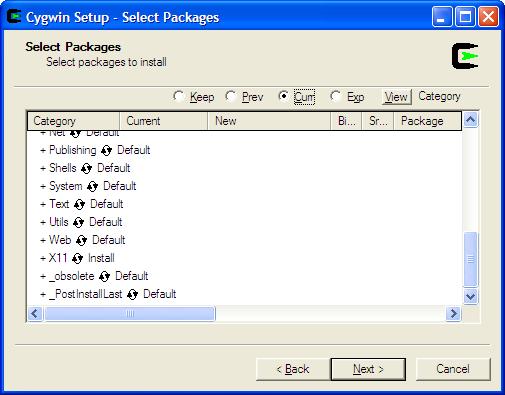Image resolution: width=505 pixels, height=395 pixels.
Task: Click the Default label next to Publishing
Action: 134,150
